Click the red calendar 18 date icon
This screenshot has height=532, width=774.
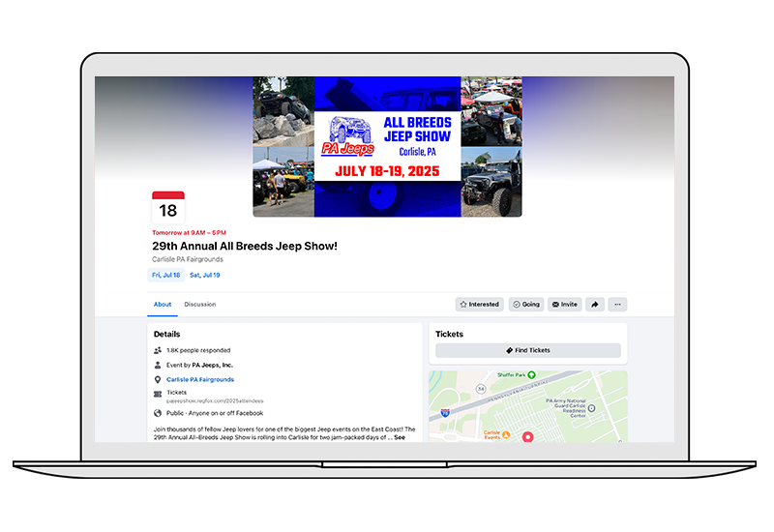(x=167, y=207)
